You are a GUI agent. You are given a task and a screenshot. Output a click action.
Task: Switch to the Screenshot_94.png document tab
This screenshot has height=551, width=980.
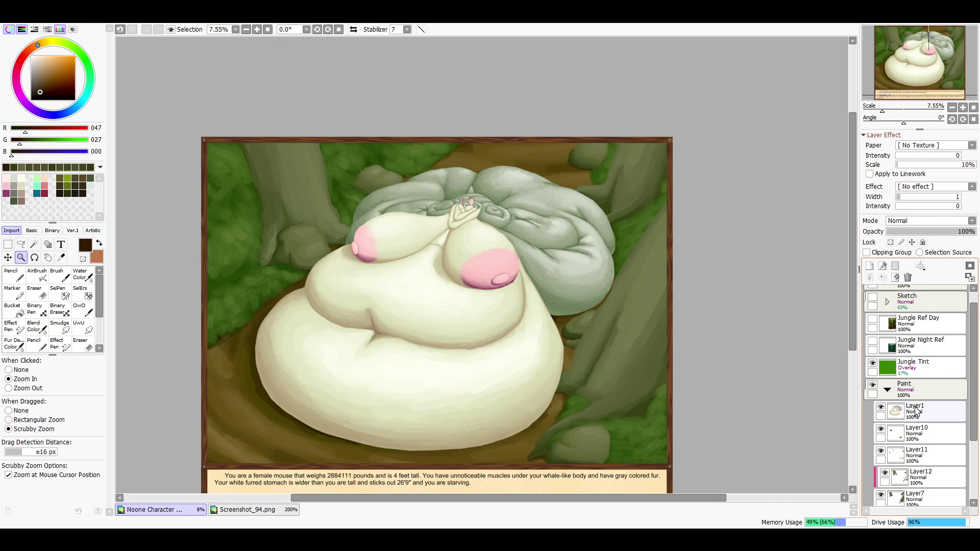(x=254, y=510)
